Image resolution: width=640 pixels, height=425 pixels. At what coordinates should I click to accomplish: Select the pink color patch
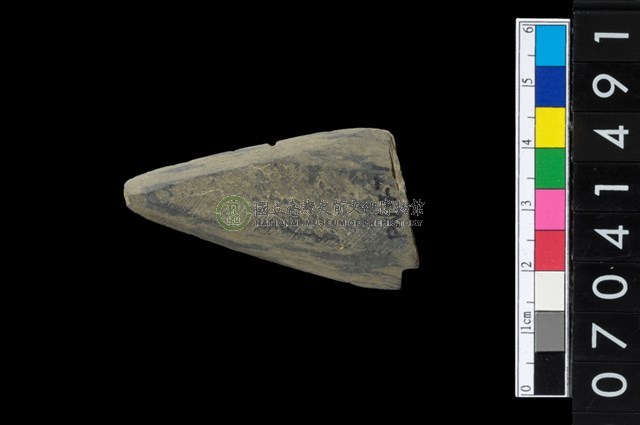pyautogui.click(x=550, y=209)
